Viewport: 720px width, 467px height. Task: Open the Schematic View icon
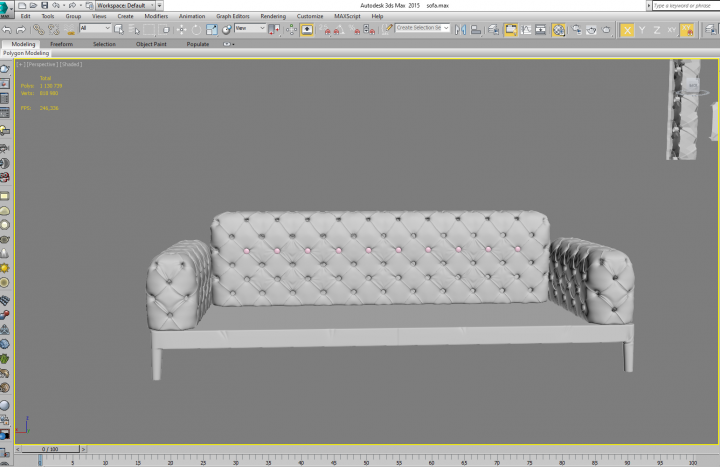[x=541, y=30]
